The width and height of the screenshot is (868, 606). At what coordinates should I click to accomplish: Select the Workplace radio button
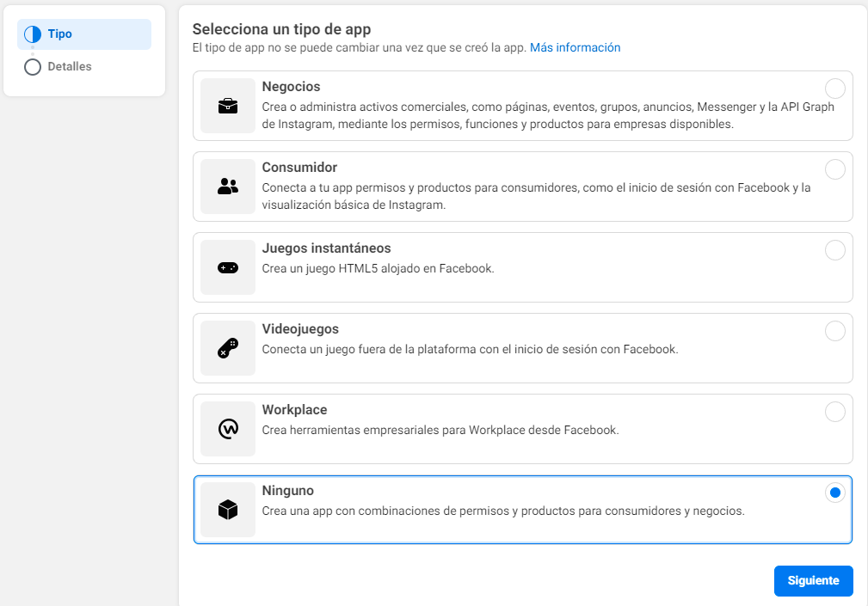[x=834, y=412]
